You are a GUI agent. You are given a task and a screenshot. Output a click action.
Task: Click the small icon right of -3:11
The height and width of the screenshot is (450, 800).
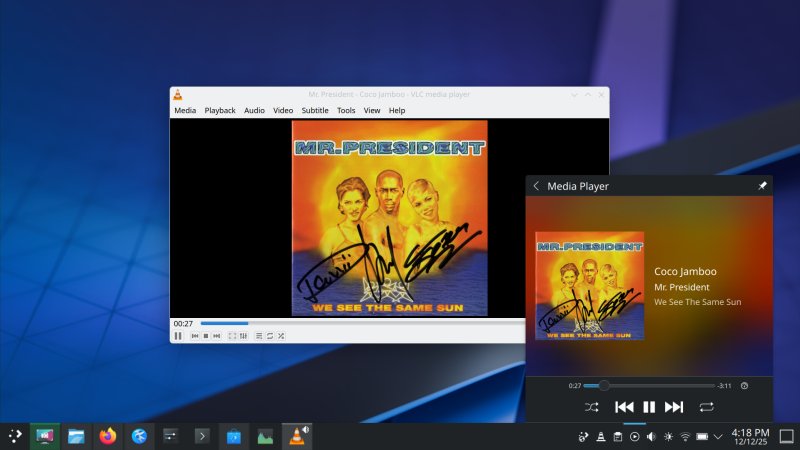tap(744, 386)
